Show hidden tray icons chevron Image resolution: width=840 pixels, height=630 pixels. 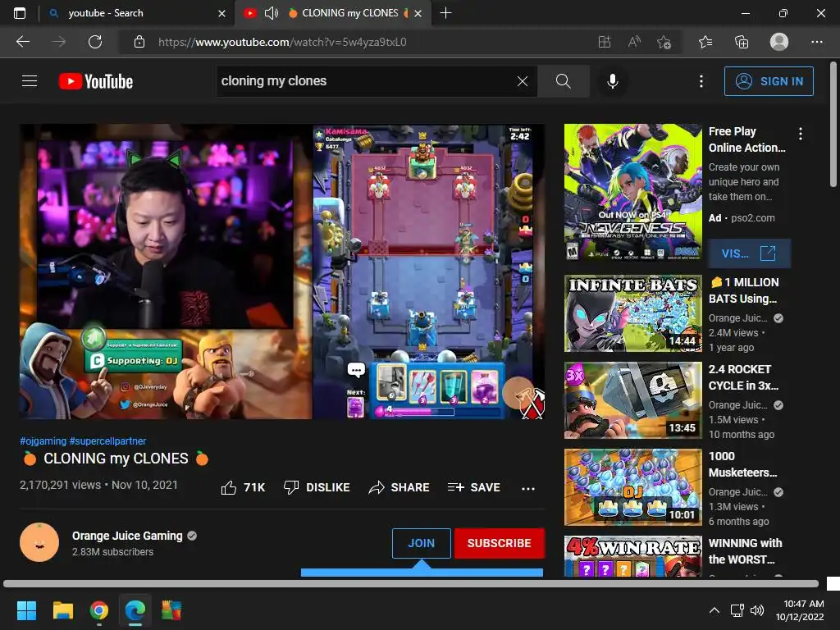click(714, 610)
